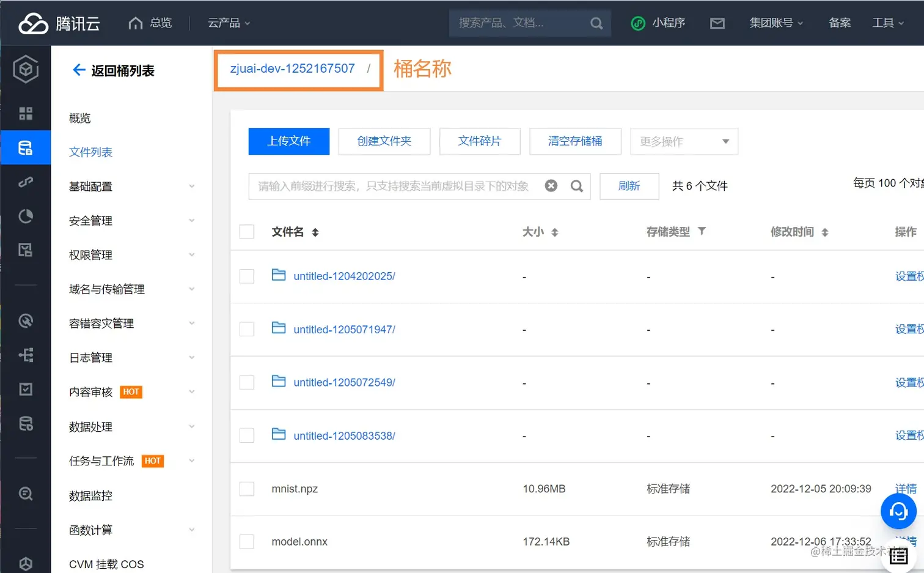Open 备案 in the top bar
Viewport: 924px width, 573px height.
[x=840, y=23]
